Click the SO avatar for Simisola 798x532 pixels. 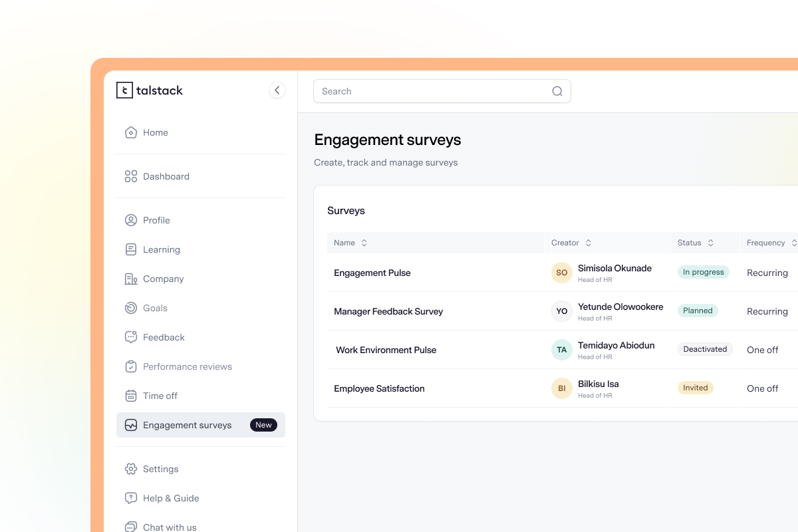[562, 273]
